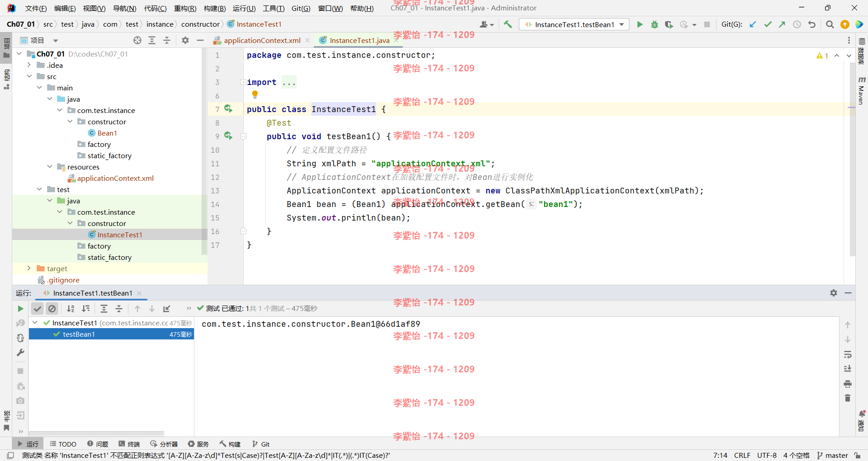
Task: Select .gitignore file in project tree
Action: click(x=63, y=280)
